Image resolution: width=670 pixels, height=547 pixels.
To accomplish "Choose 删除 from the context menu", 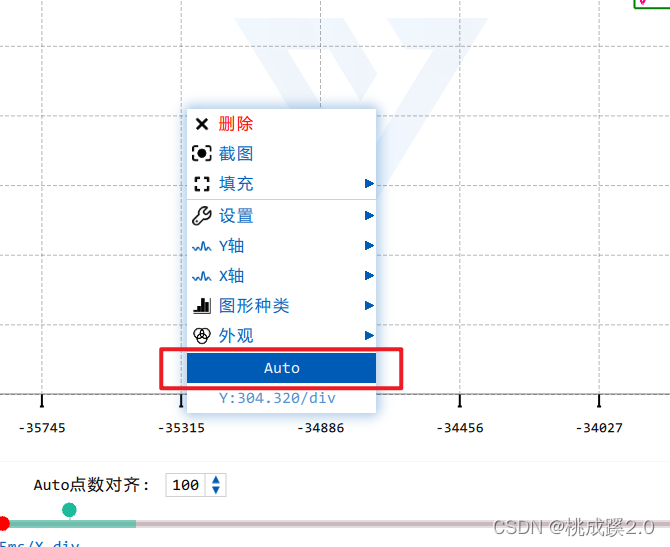I will (x=281, y=124).
